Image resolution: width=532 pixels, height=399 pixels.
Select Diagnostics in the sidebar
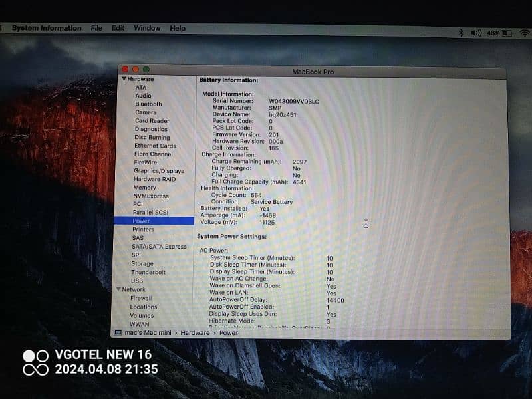tap(151, 129)
